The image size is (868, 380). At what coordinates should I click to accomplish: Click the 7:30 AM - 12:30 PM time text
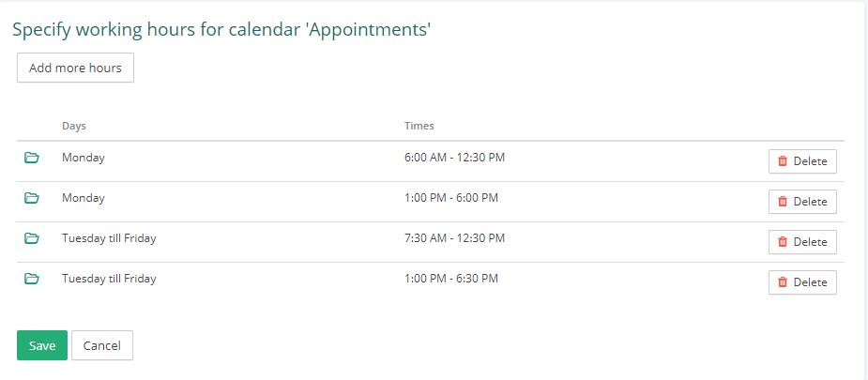[454, 237]
